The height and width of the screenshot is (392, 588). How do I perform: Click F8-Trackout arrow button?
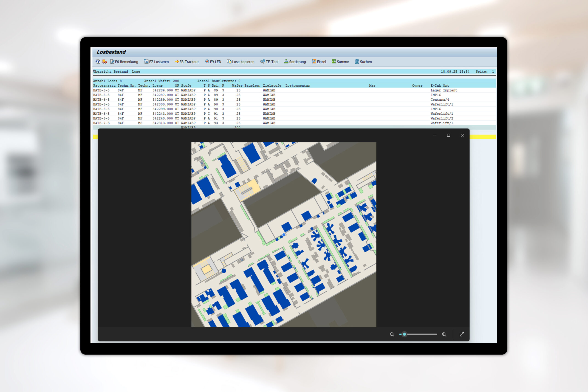click(187, 62)
